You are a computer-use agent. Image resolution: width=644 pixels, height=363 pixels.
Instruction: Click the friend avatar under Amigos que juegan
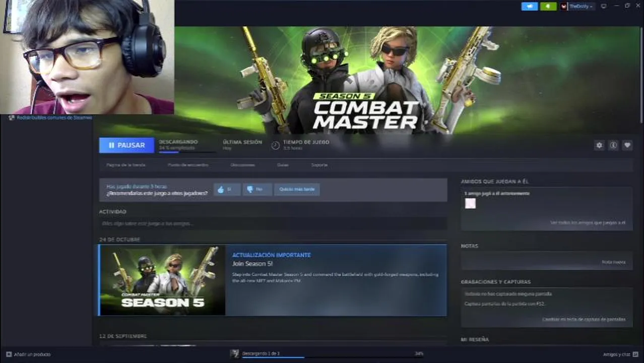pos(470,204)
